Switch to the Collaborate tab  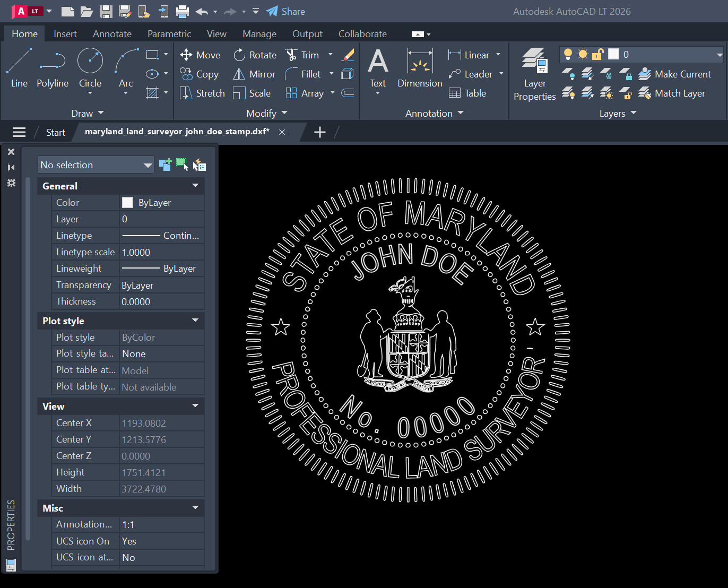pyautogui.click(x=362, y=34)
